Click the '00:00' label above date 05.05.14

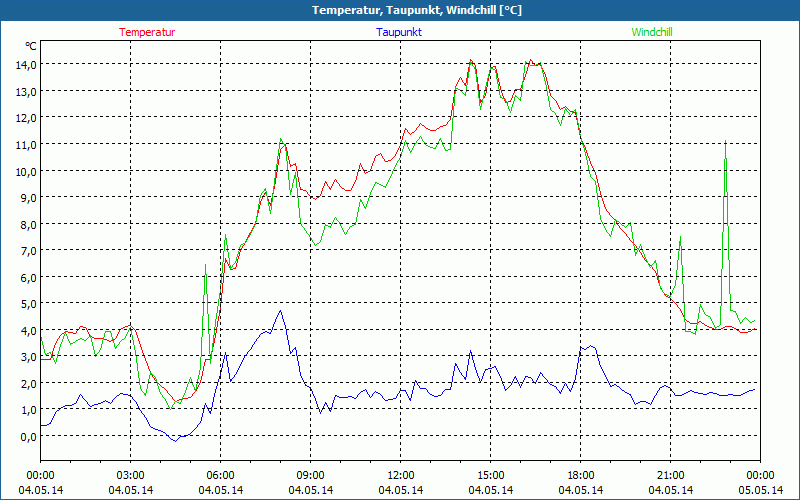pos(760,476)
